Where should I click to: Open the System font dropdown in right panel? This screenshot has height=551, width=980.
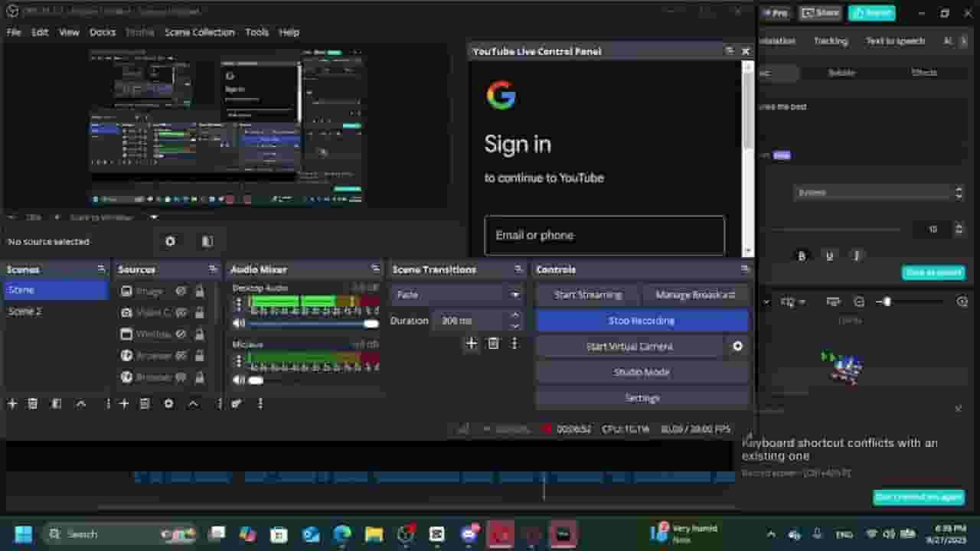coord(879,193)
